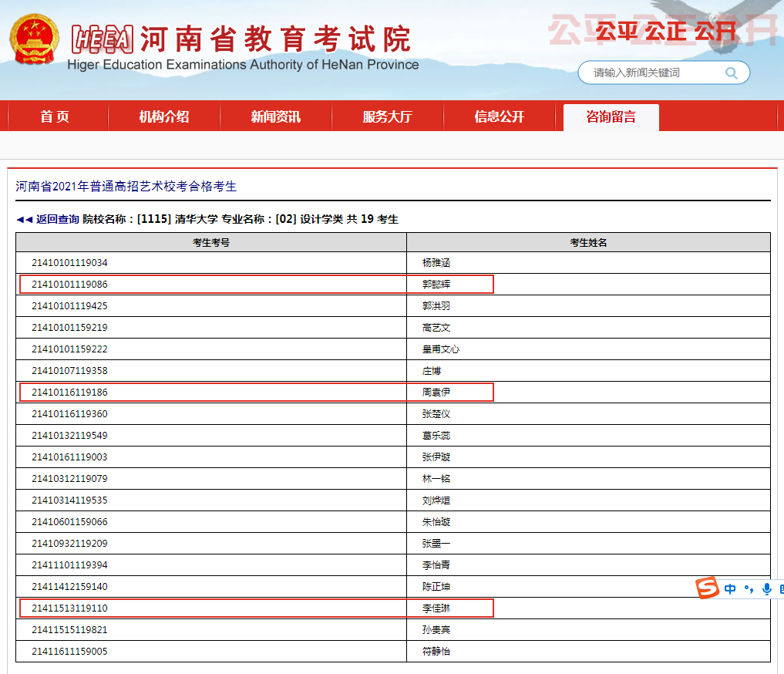Open the 信息公开 menu item
Image resolution: width=784 pixels, height=674 pixels.
[499, 116]
